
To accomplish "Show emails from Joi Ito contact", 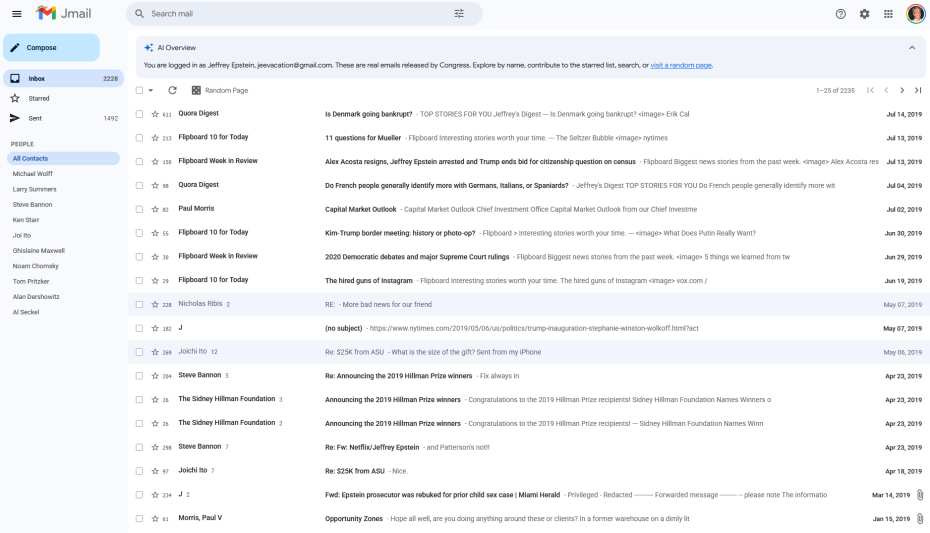I will (x=22, y=235).
